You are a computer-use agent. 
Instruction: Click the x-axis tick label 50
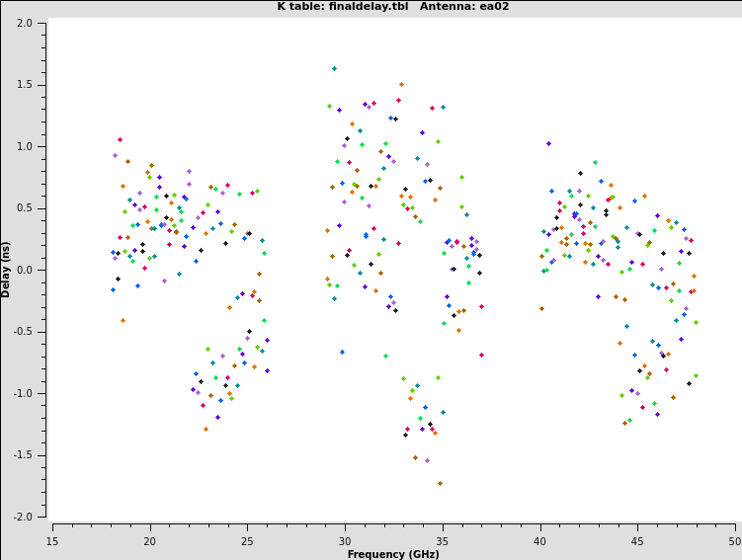[734, 540]
